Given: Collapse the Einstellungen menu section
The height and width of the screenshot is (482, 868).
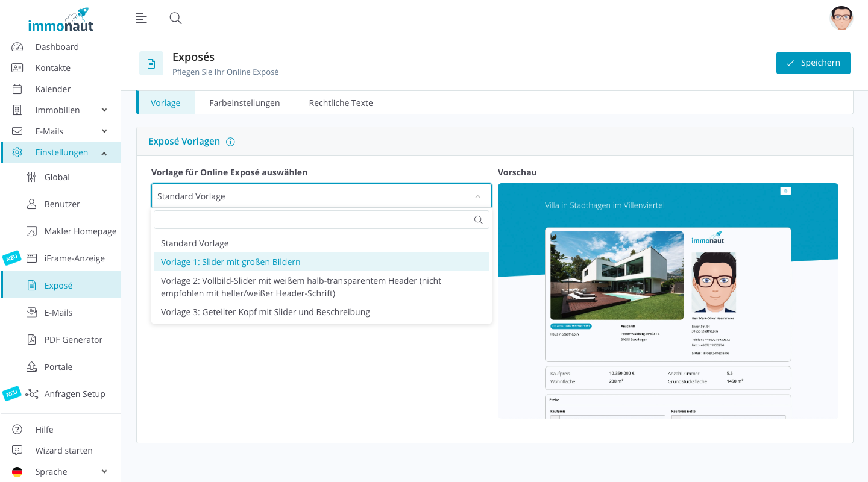Looking at the screenshot, I should (104, 153).
